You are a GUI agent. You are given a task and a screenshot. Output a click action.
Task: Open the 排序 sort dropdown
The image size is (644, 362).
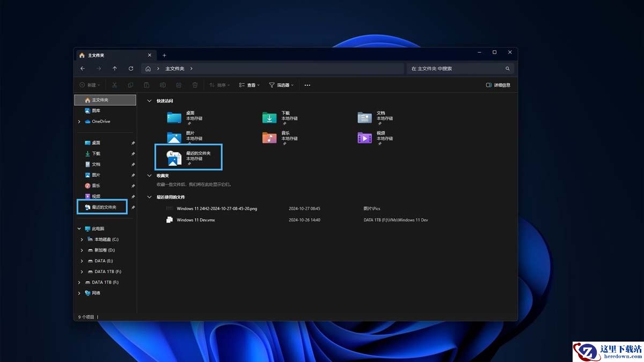click(x=219, y=85)
